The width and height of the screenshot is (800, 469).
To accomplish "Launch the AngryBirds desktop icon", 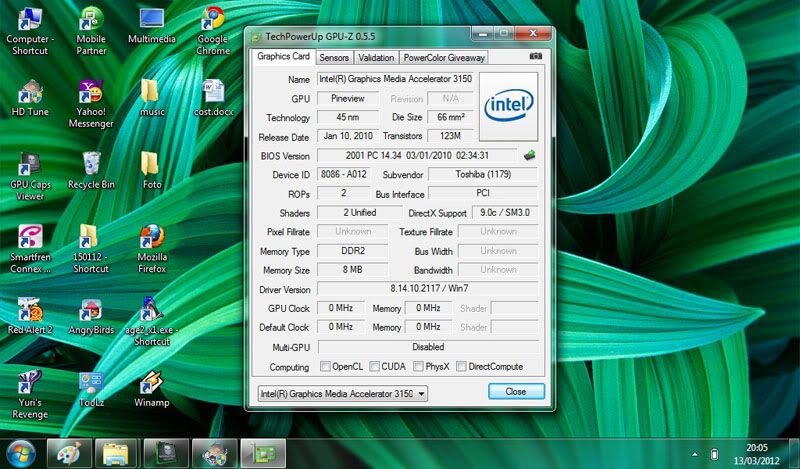I will coord(91,316).
